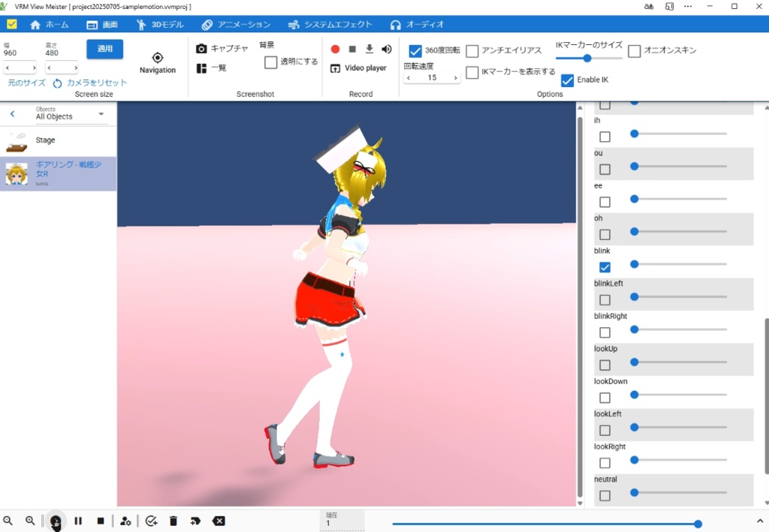Enable the アンチエイリアス checkbox
769x532 pixels.
point(472,51)
